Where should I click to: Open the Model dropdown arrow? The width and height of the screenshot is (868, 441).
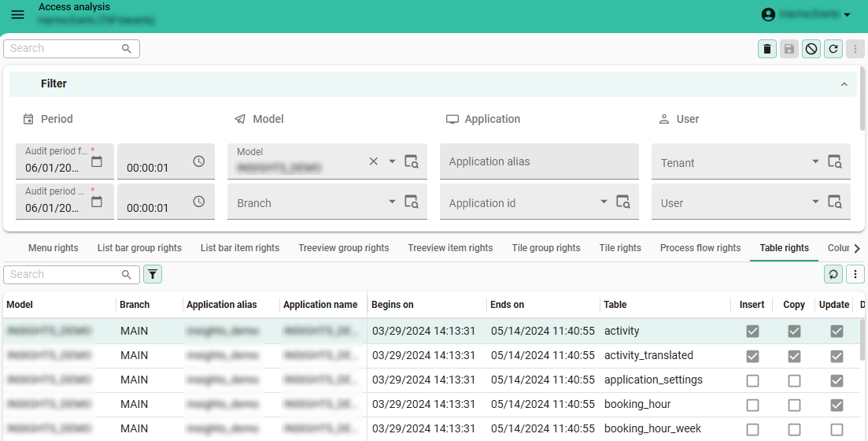click(392, 161)
